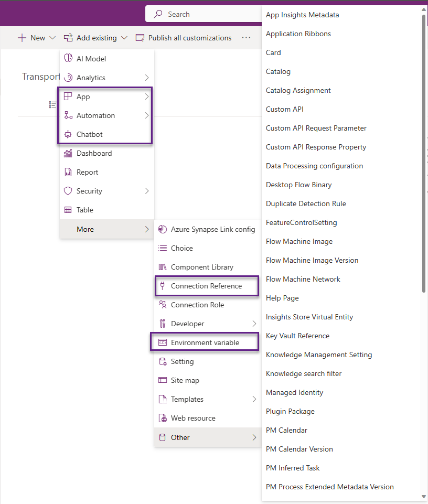The width and height of the screenshot is (428, 504).
Task: Click the Automation flow icon
Action: 68,115
